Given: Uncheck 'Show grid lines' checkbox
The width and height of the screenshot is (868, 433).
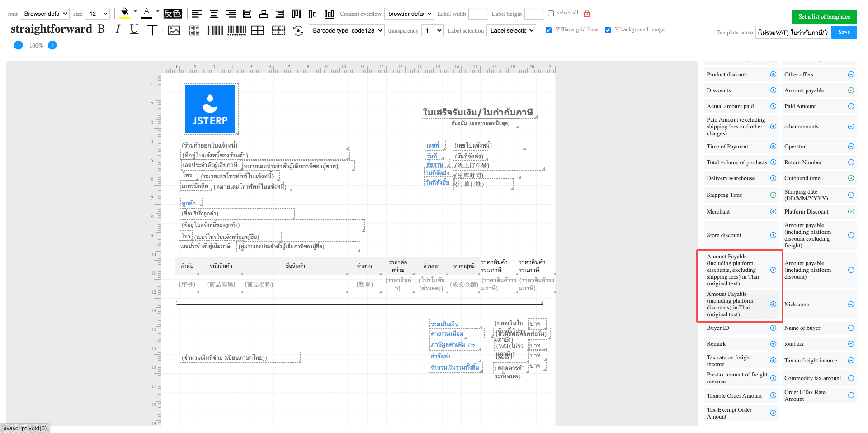Looking at the screenshot, I should [x=548, y=30].
